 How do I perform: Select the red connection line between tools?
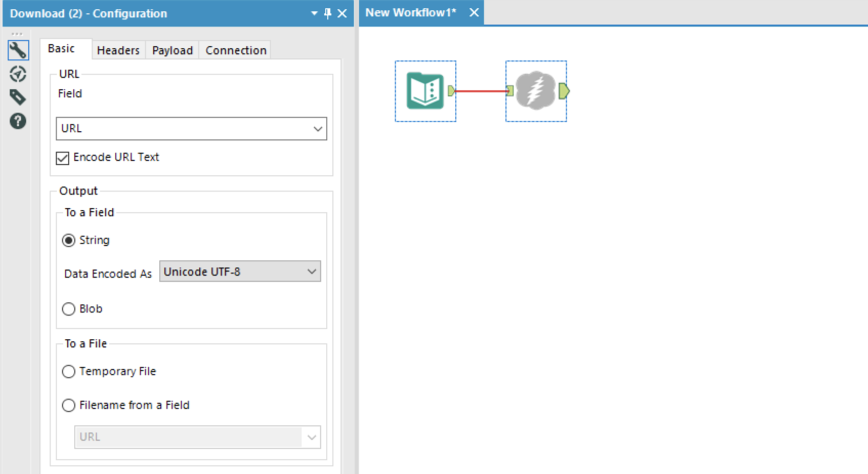pyautogui.click(x=480, y=91)
